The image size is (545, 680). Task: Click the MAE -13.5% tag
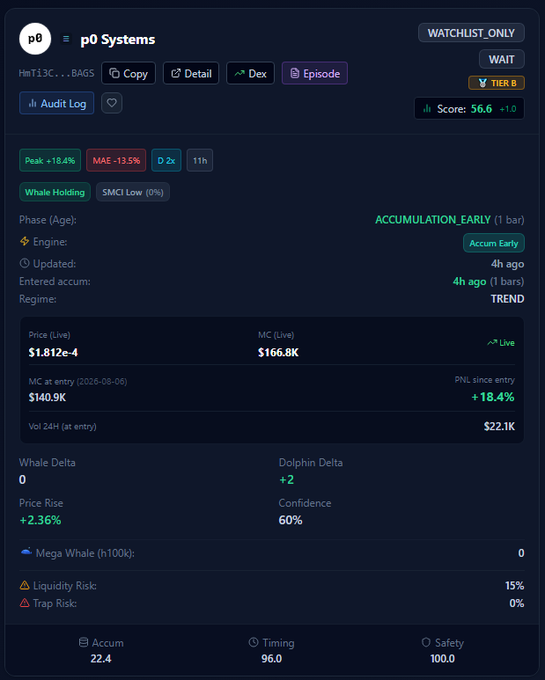(x=116, y=160)
